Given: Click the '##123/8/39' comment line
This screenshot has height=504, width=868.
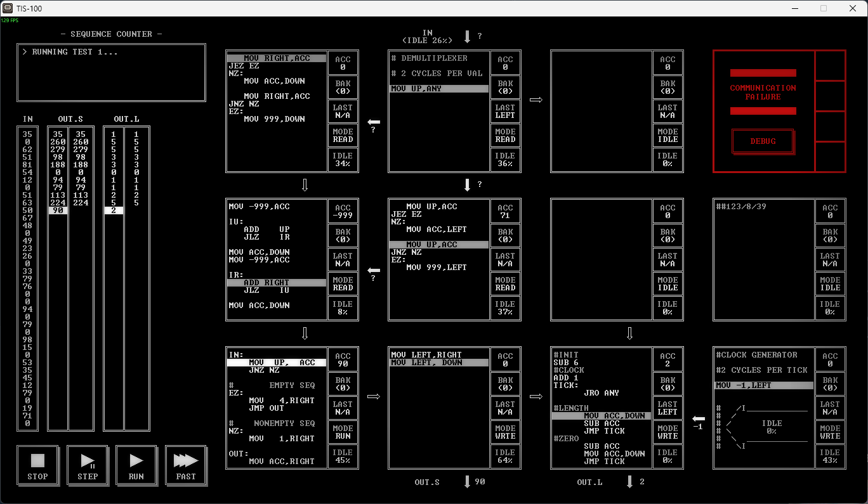Looking at the screenshot, I should [x=741, y=207].
